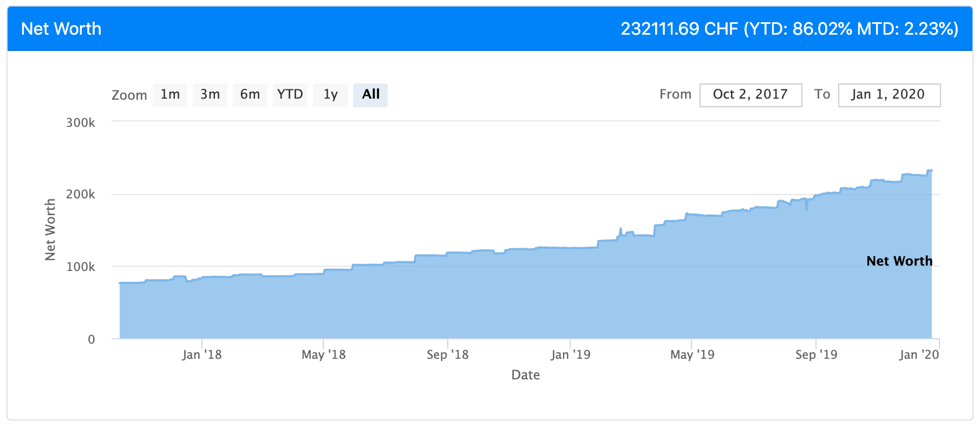Screen dimensions: 980x426
Task: Click the Jan '20 x-axis label
Action: [919, 354]
